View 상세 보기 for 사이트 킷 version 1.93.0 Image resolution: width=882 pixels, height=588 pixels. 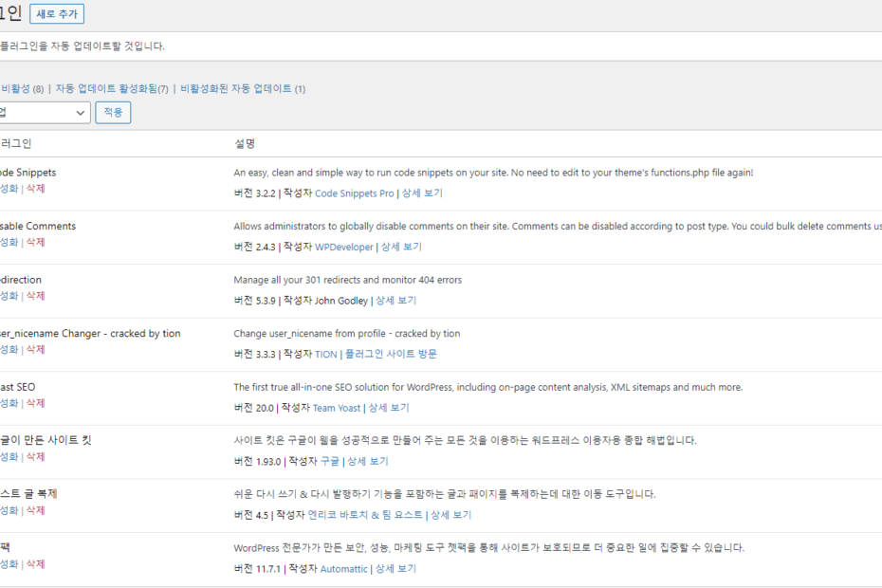coord(368,462)
